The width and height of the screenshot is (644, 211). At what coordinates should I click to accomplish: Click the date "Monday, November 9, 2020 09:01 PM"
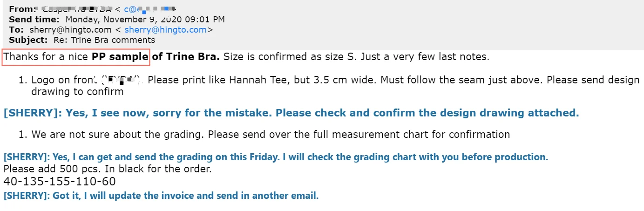coord(145,20)
